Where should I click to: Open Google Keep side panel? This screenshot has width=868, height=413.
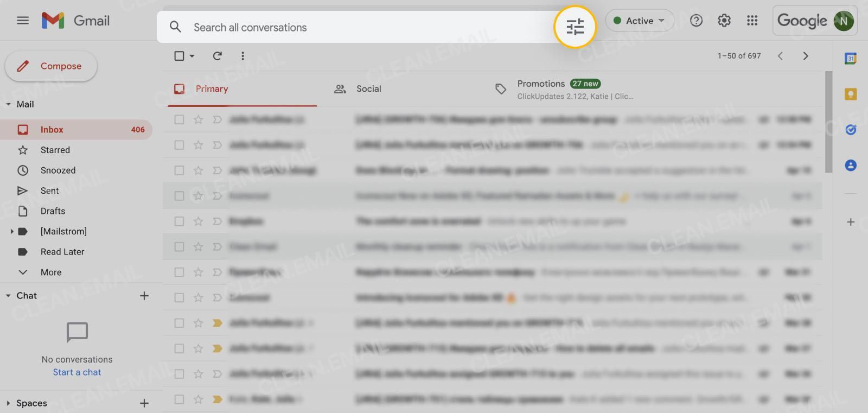(851, 94)
